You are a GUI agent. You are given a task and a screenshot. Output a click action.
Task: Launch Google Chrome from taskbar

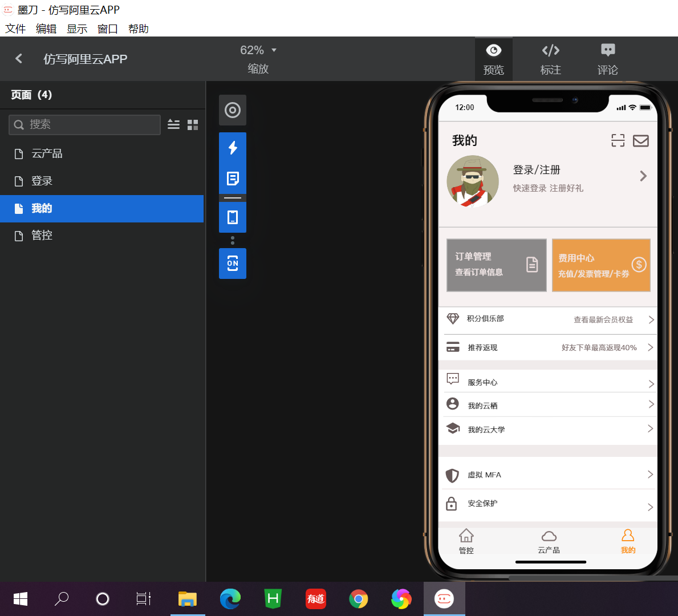[359, 599]
